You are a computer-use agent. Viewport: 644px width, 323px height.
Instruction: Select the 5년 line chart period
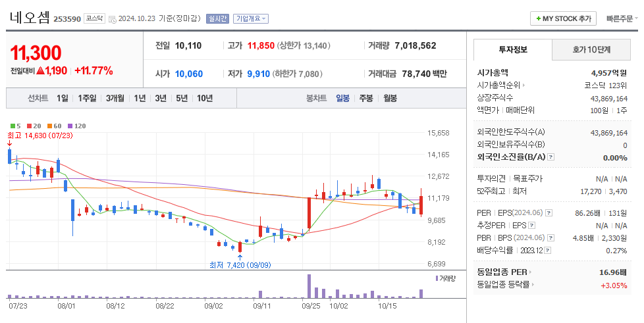[x=182, y=98]
